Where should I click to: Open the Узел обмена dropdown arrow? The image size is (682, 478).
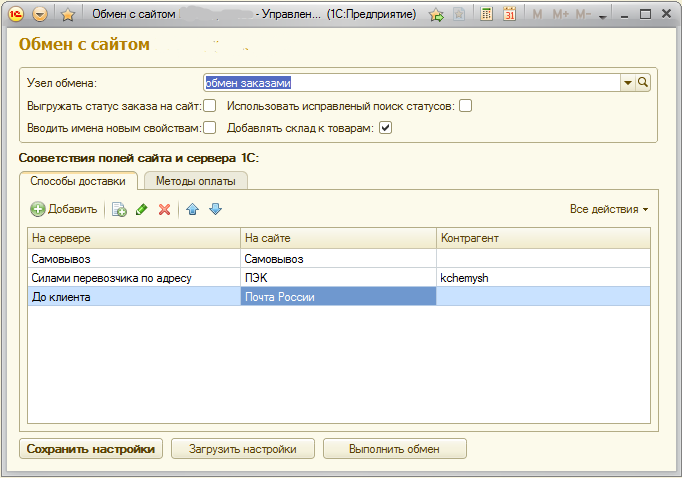tap(628, 83)
